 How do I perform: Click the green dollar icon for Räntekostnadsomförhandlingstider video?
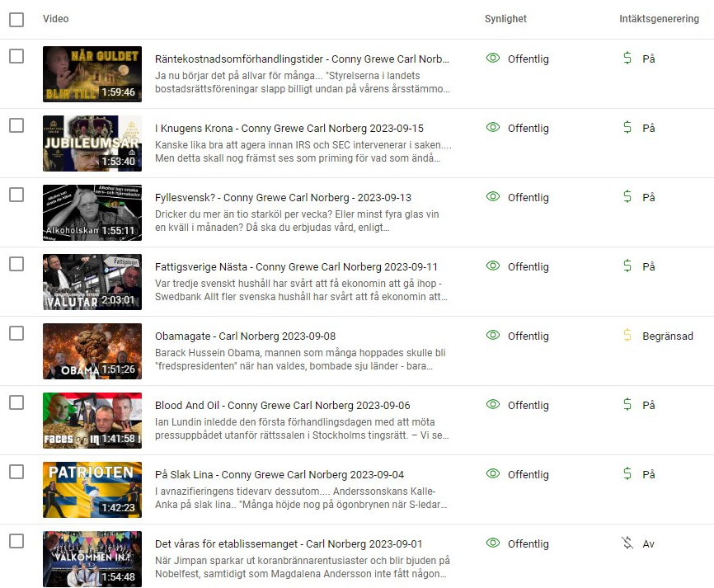(627, 59)
